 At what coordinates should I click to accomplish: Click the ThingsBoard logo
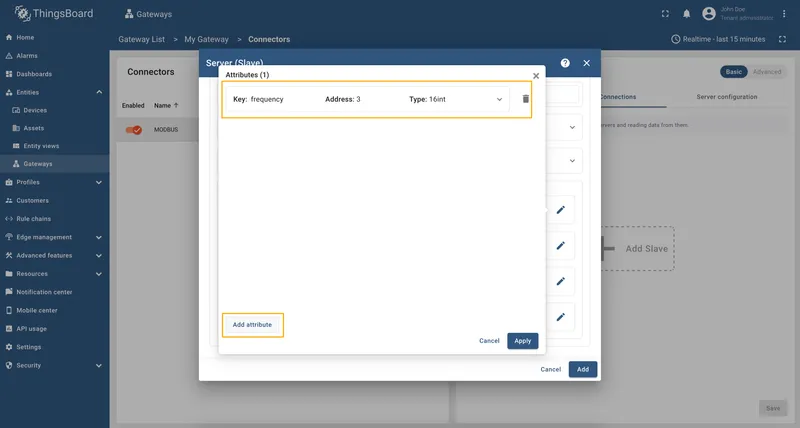point(54,14)
